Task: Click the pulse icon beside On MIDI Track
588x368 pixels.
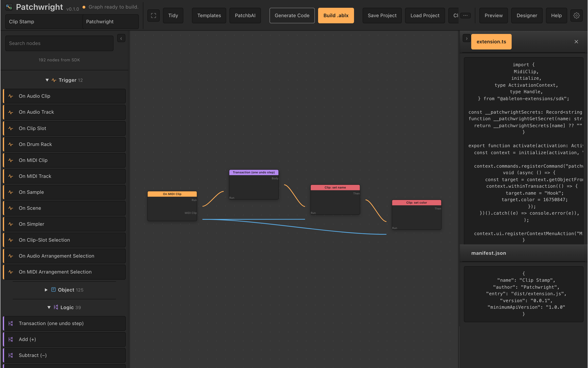Action: coord(11,176)
